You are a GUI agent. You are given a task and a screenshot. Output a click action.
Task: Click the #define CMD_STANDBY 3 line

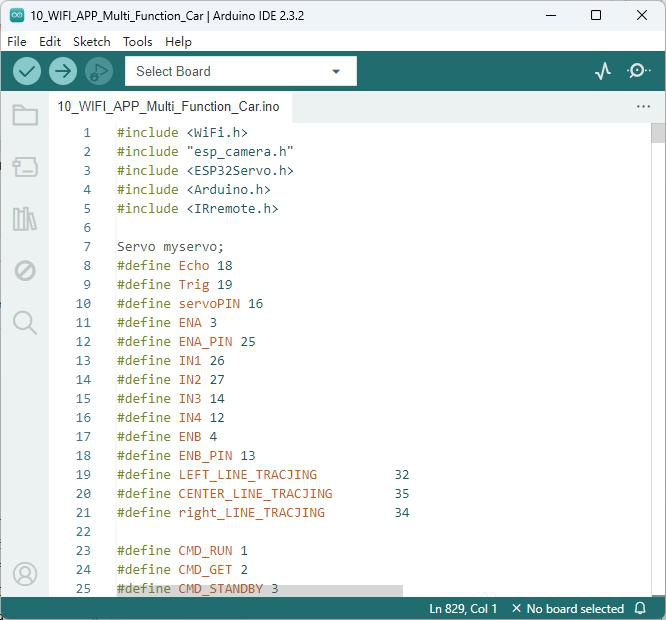click(198, 589)
